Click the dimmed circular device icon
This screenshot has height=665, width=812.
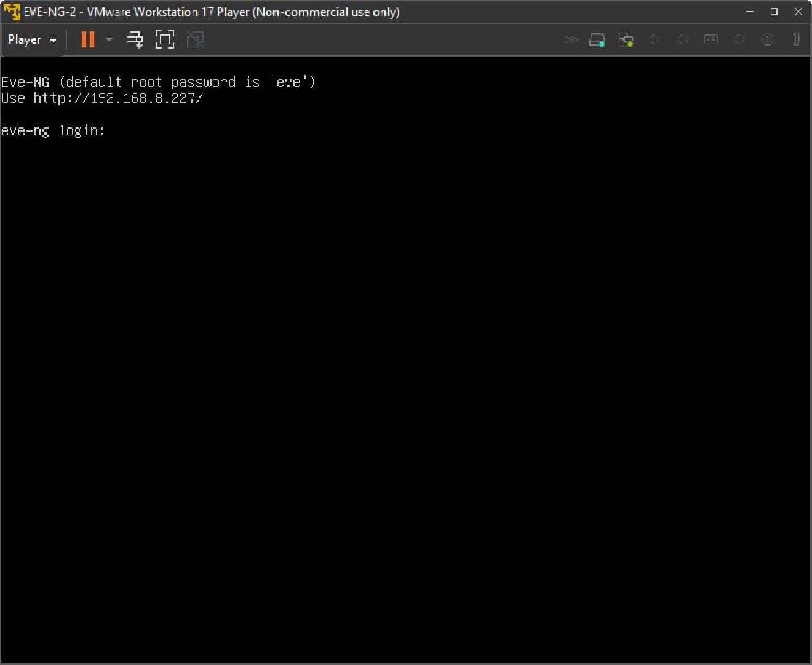pyautogui.click(x=767, y=40)
